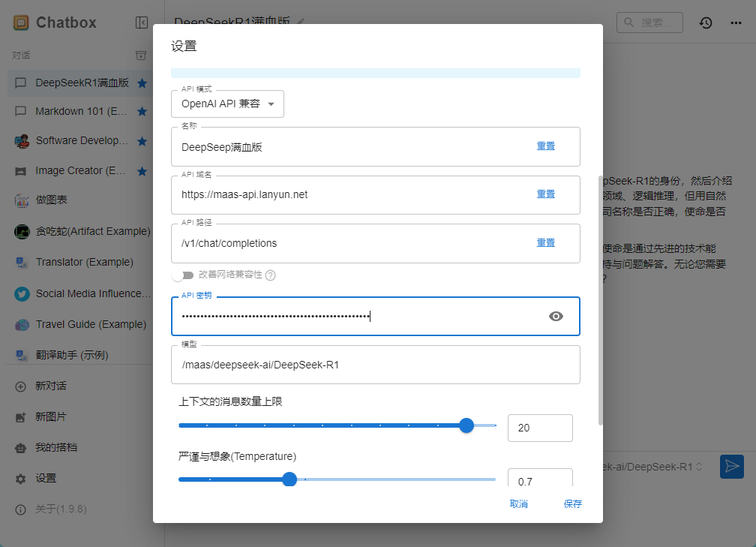Click the star on Markdown 101
Viewport: 756px width, 547px height.
coord(142,111)
